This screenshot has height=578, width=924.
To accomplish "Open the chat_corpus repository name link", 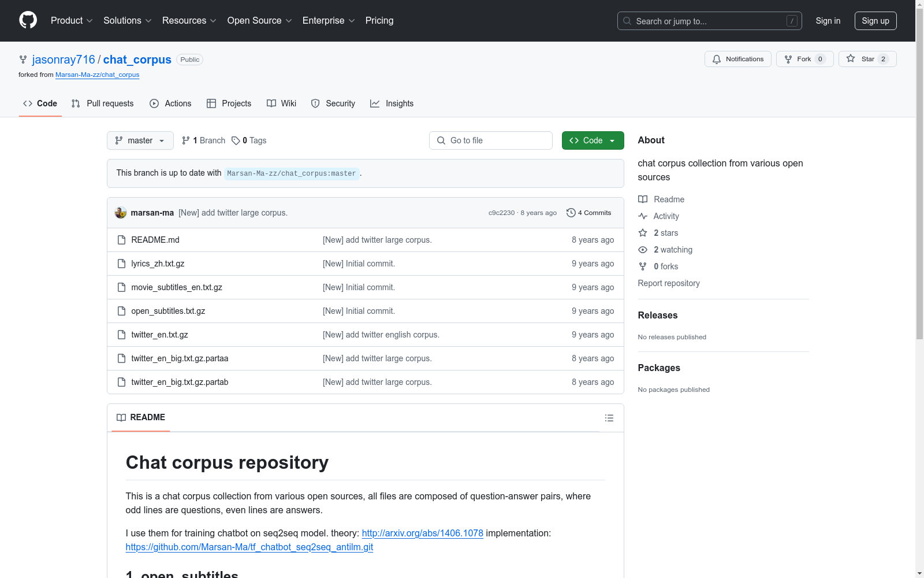I will coord(137,60).
